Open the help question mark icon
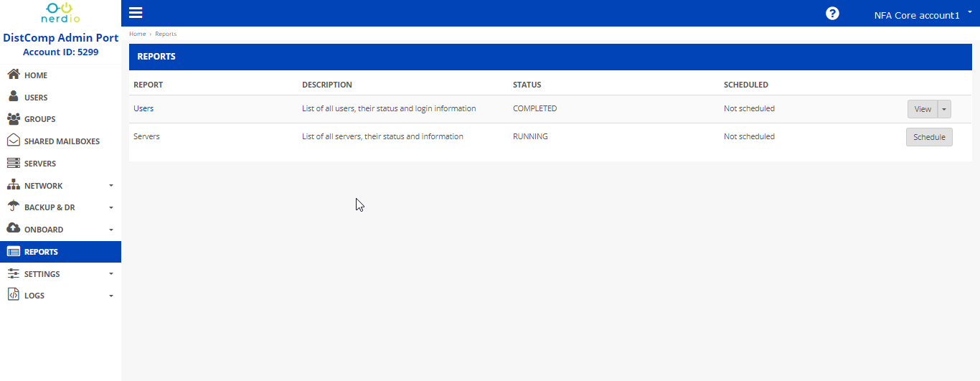This screenshot has width=980, height=381. click(832, 14)
